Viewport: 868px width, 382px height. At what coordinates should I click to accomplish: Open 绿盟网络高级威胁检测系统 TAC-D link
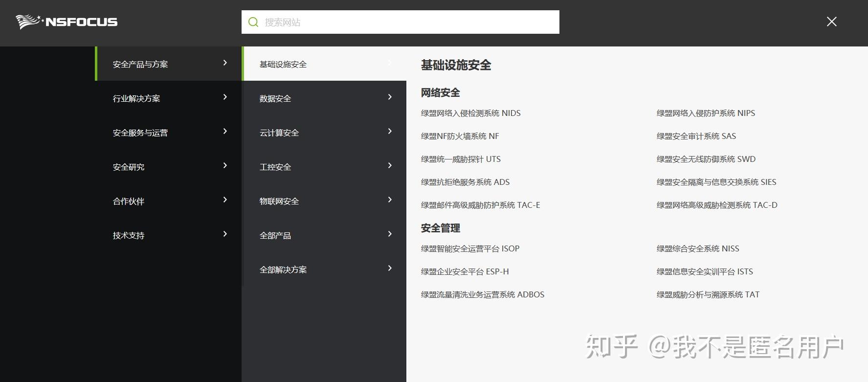tap(717, 205)
